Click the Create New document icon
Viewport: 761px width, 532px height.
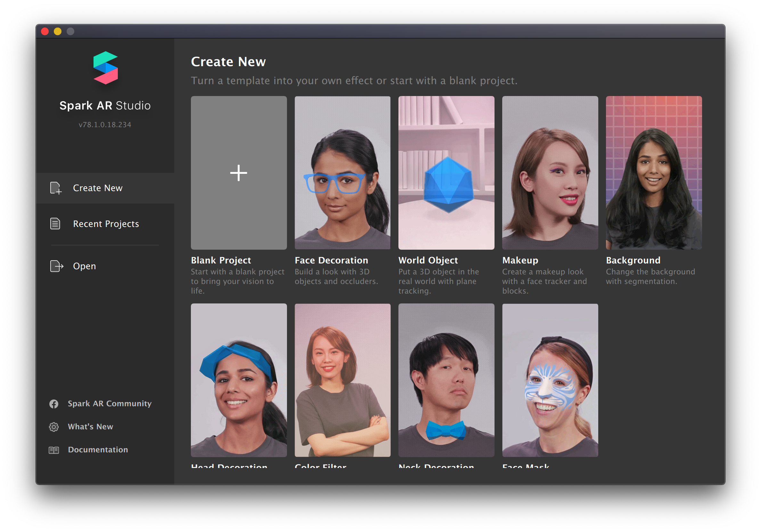pos(55,188)
